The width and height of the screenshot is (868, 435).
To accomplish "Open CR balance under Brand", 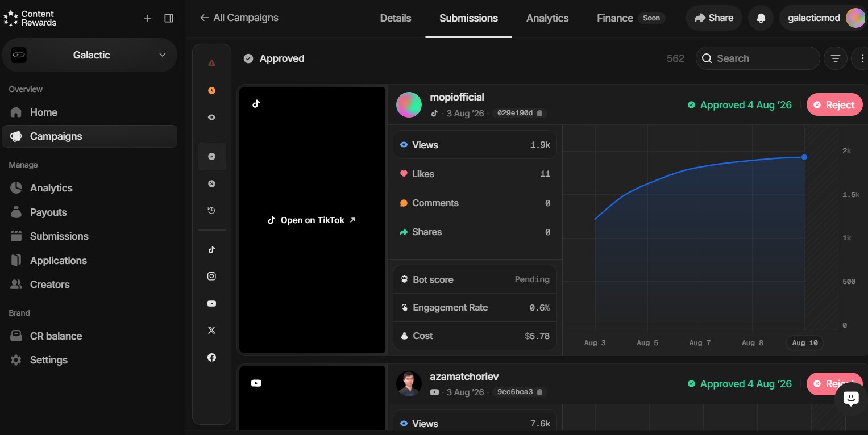I will pos(90,336).
